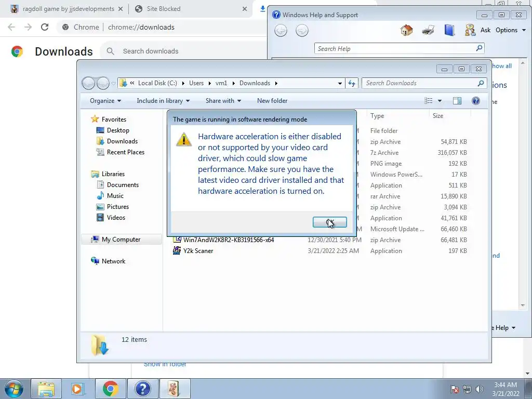Screen dimensions: 532x399
Task: Open the view options dropdown arrow
Action: click(x=440, y=101)
